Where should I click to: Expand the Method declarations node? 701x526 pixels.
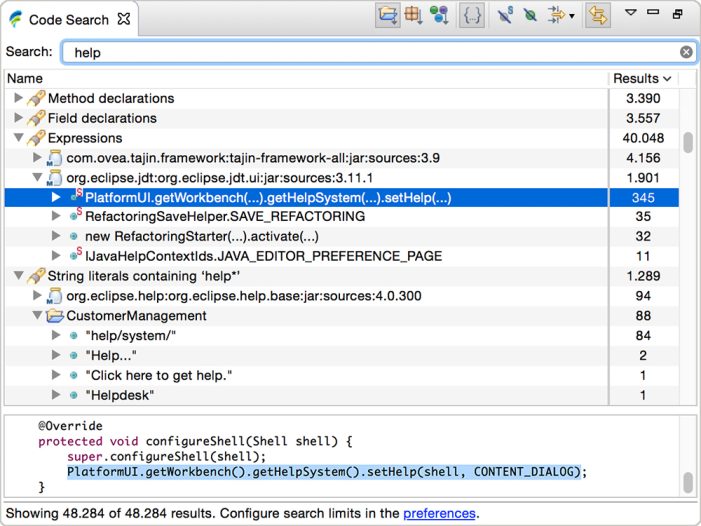tap(18, 98)
